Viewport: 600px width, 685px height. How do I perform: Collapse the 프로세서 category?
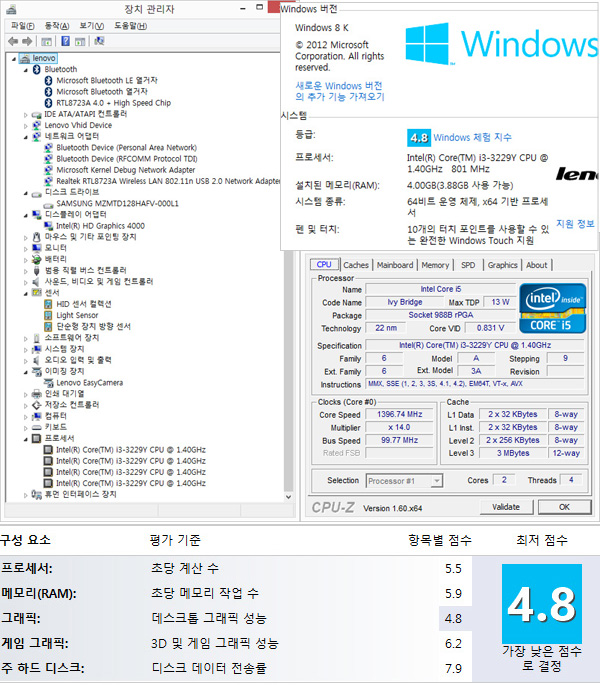click(25, 439)
